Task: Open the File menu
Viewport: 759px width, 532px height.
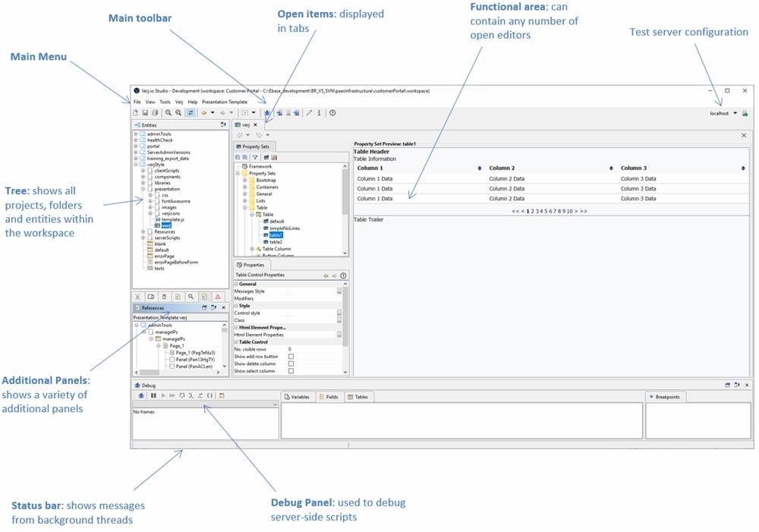Action: coord(137,102)
